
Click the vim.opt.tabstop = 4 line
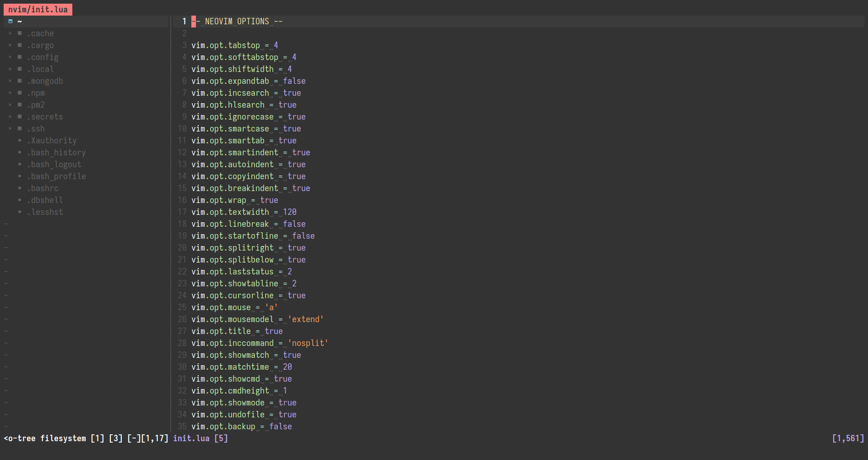[x=235, y=45]
